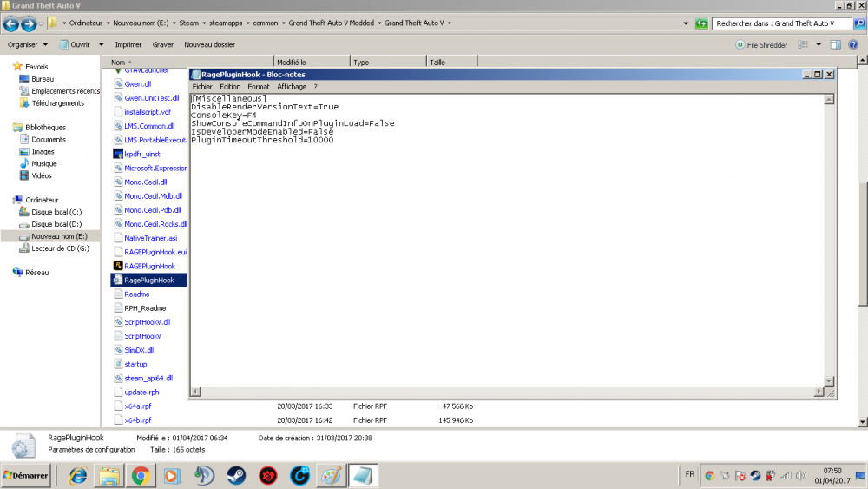Image resolution: width=868 pixels, height=489 pixels.
Task: Open the Format menu in Notepad
Action: [x=259, y=87]
